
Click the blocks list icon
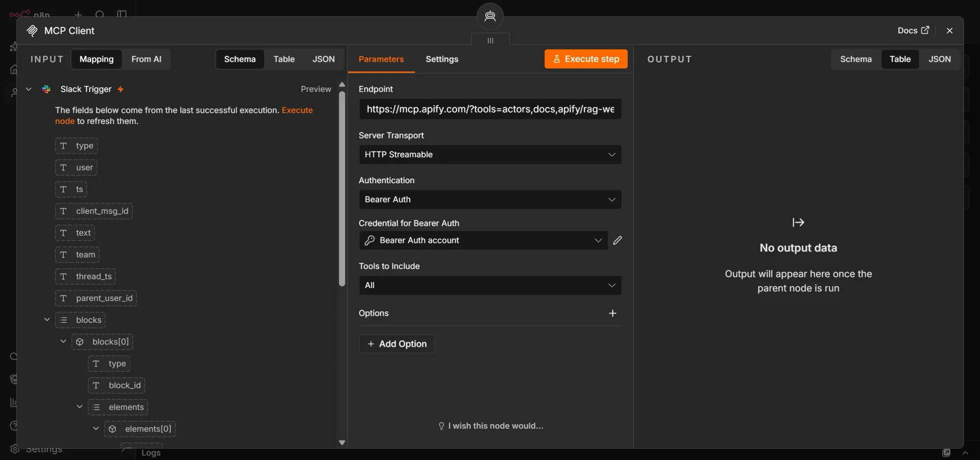[x=64, y=320]
